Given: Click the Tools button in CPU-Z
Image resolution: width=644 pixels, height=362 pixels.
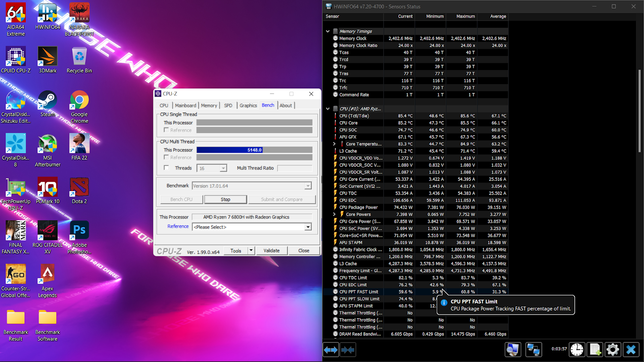Looking at the screenshot, I should pos(236,251).
